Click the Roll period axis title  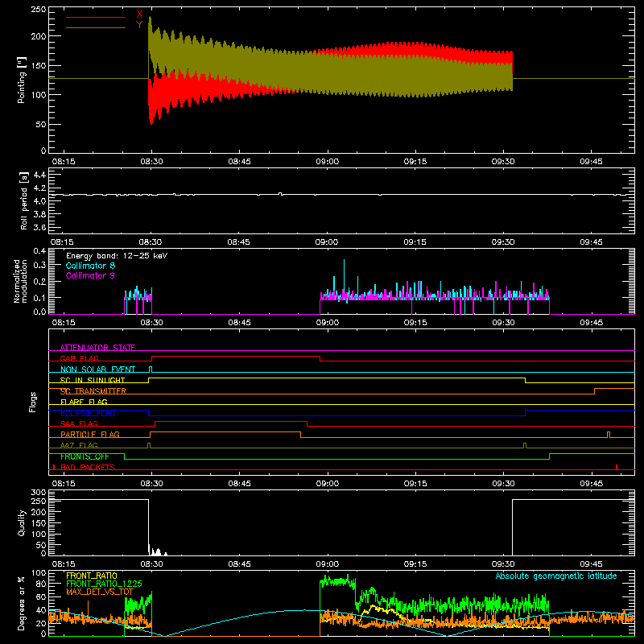23,200
